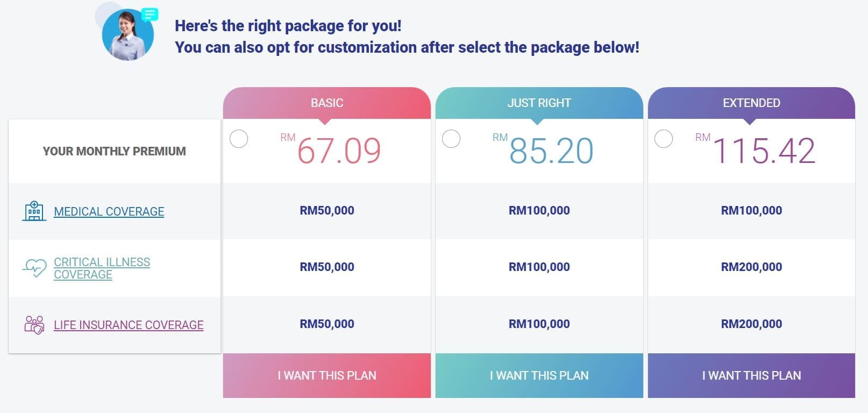This screenshot has width=868, height=413.
Task: Select the BASIC plan header
Action: coord(326,102)
